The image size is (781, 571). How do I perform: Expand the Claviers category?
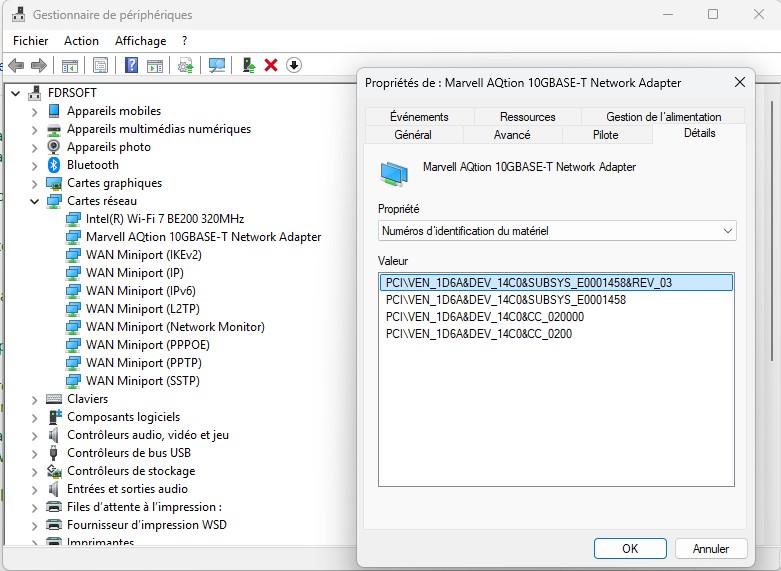(35, 399)
